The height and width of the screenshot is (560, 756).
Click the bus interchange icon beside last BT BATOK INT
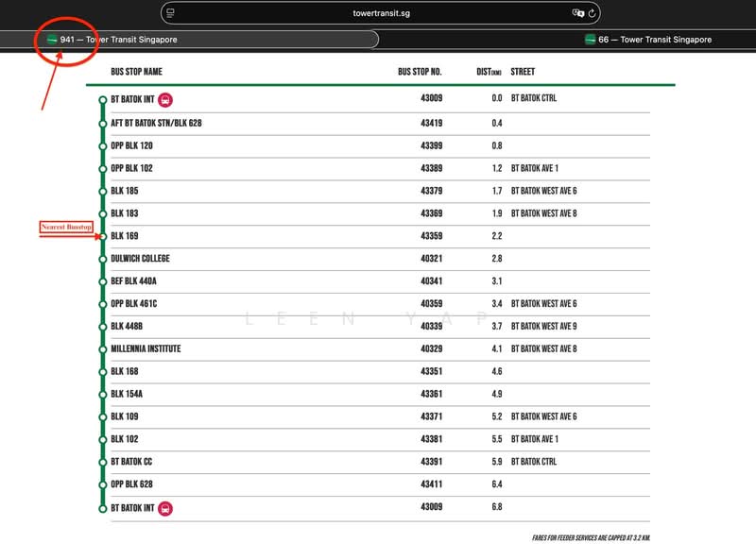[x=165, y=508]
